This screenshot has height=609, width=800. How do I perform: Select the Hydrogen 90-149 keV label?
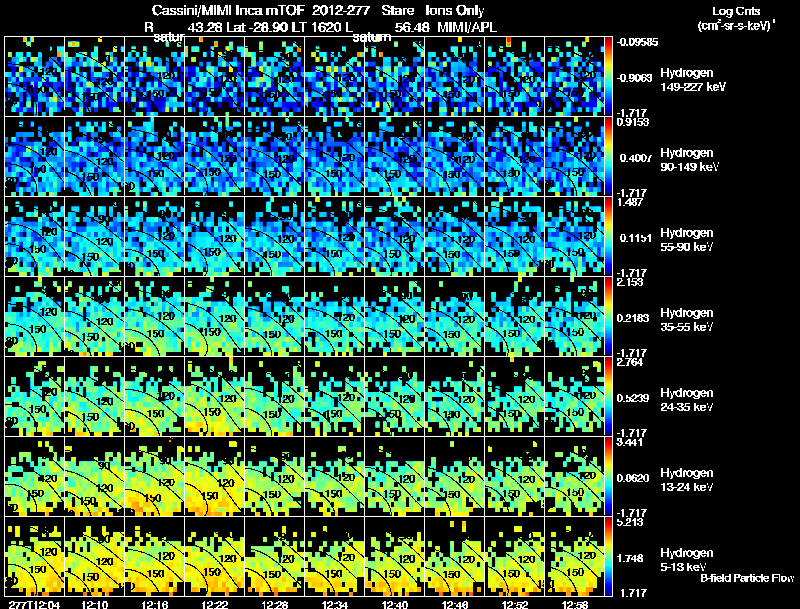click(689, 160)
